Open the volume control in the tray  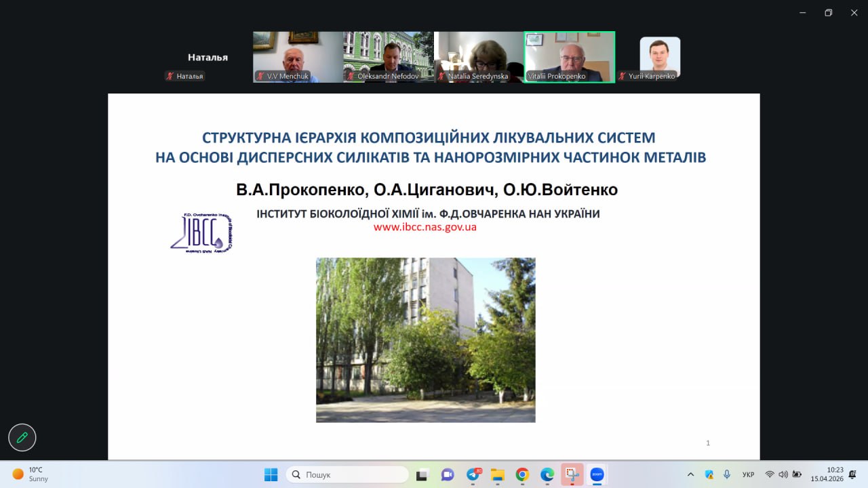[783, 474]
